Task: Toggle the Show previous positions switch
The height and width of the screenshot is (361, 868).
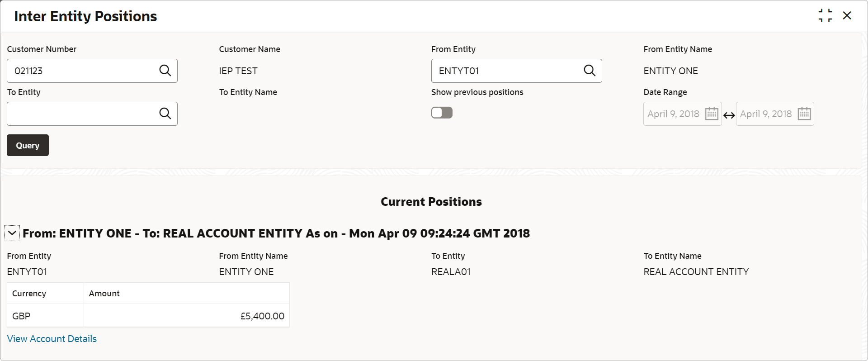Action: pyautogui.click(x=442, y=113)
